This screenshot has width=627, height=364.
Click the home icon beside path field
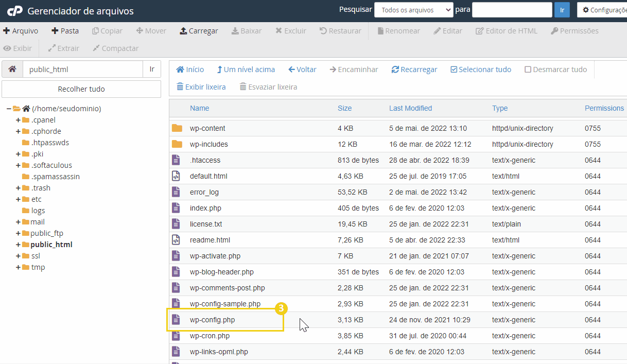12,69
